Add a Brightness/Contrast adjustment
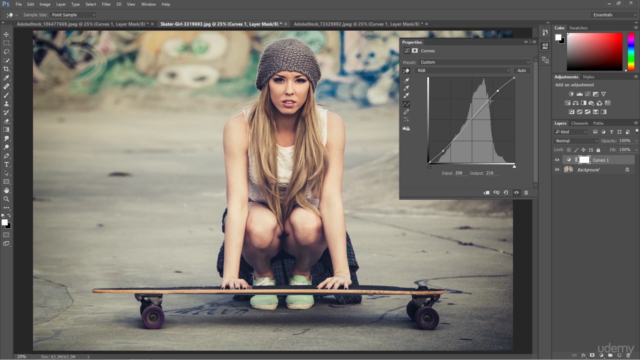The height and width of the screenshot is (360, 640). point(571,94)
